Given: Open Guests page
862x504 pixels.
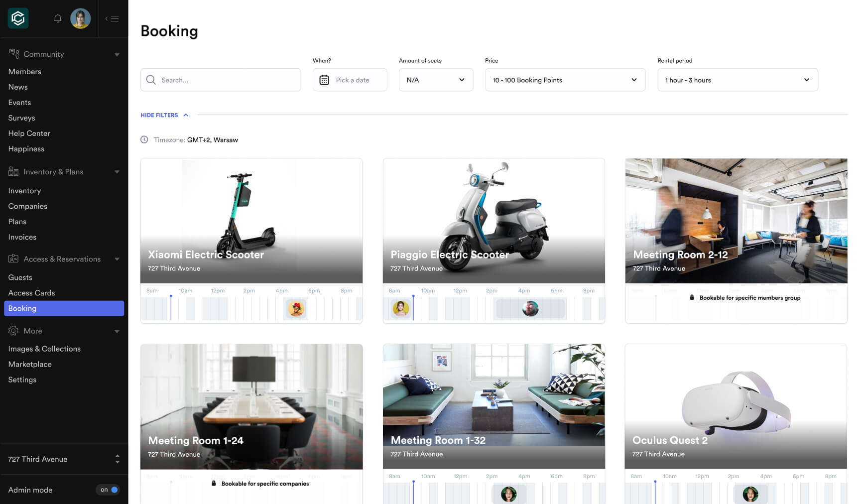Looking at the screenshot, I should 20,277.
